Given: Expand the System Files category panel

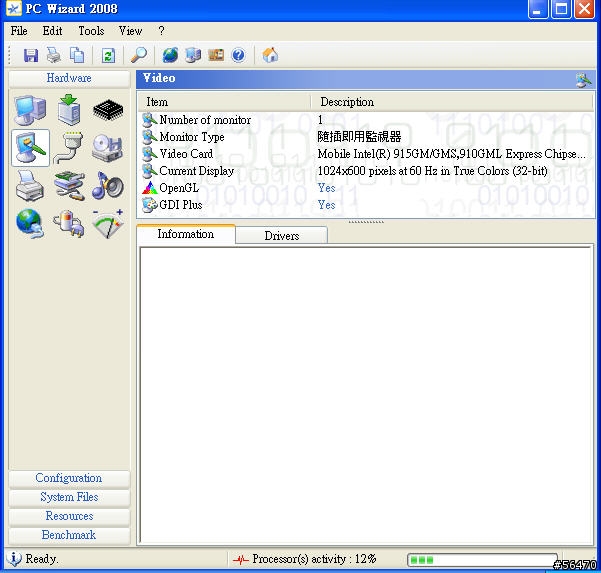Looking at the screenshot, I should pyautogui.click(x=69, y=497).
